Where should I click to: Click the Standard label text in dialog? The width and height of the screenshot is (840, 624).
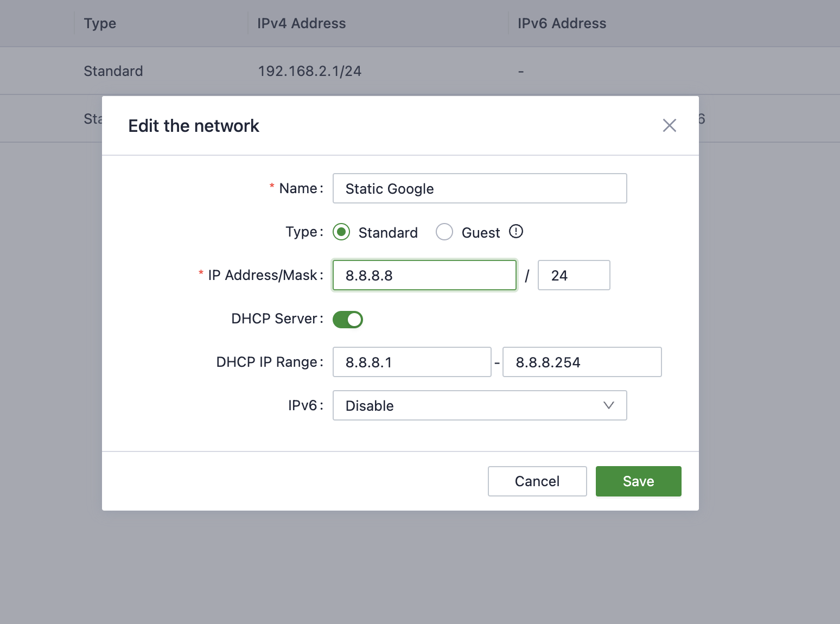click(x=388, y=233)
